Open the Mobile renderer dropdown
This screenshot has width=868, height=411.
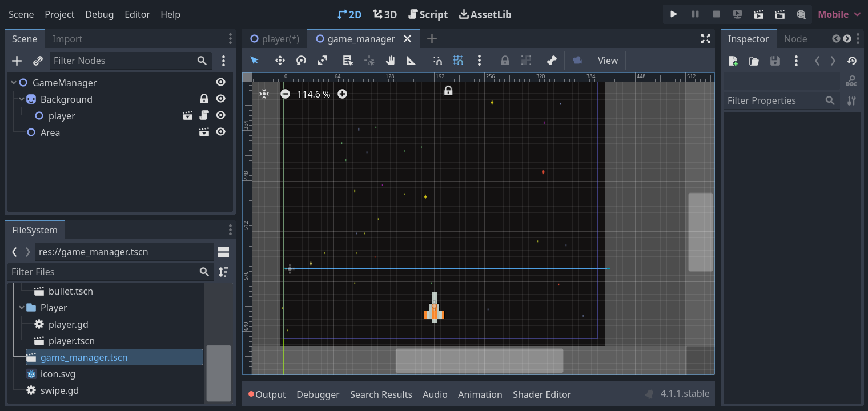pos(839,14)
